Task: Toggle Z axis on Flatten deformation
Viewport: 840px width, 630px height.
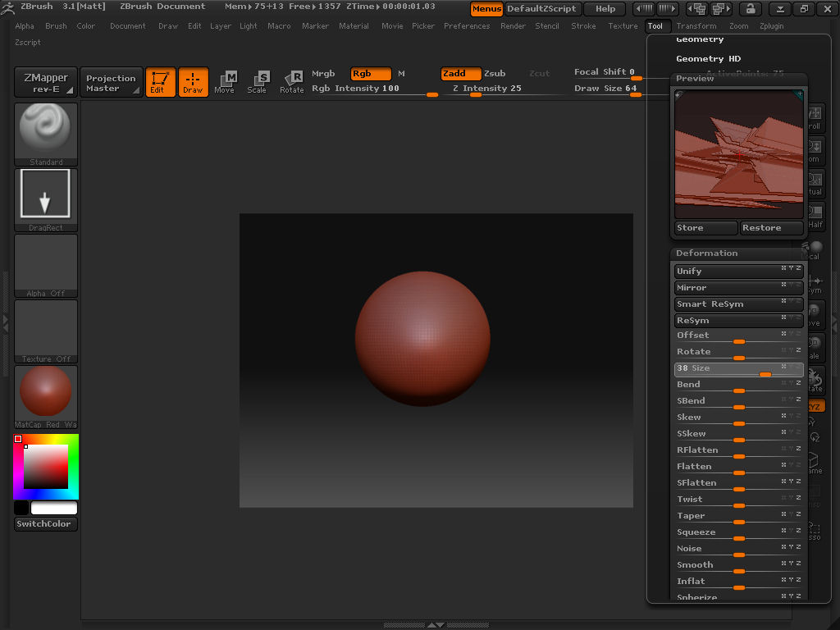Action: click(x=798, y=464)
